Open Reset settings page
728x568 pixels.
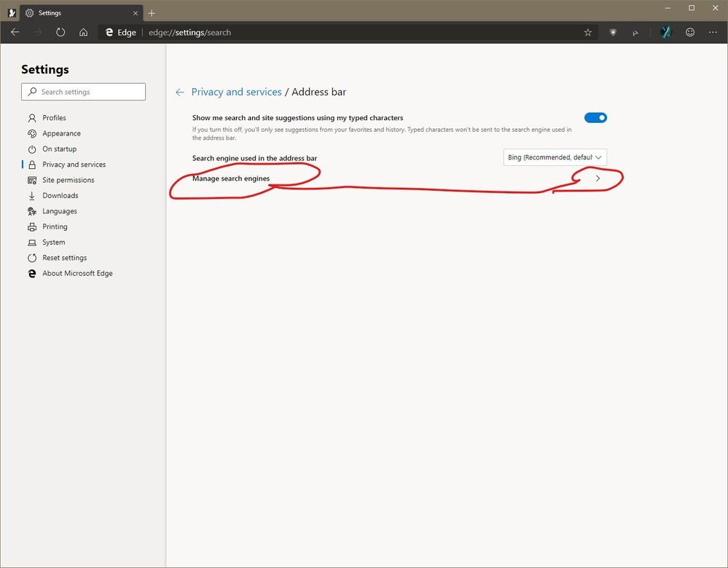(65, 258)
